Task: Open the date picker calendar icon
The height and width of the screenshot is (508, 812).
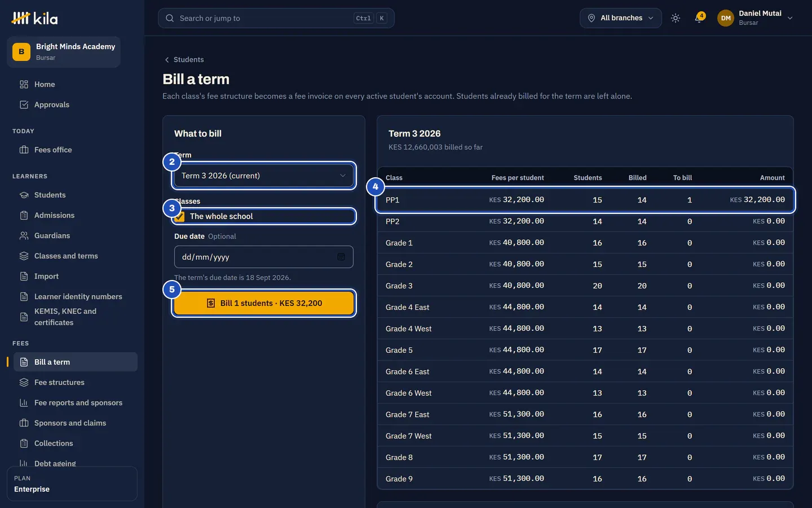Action: pos(341,257)
